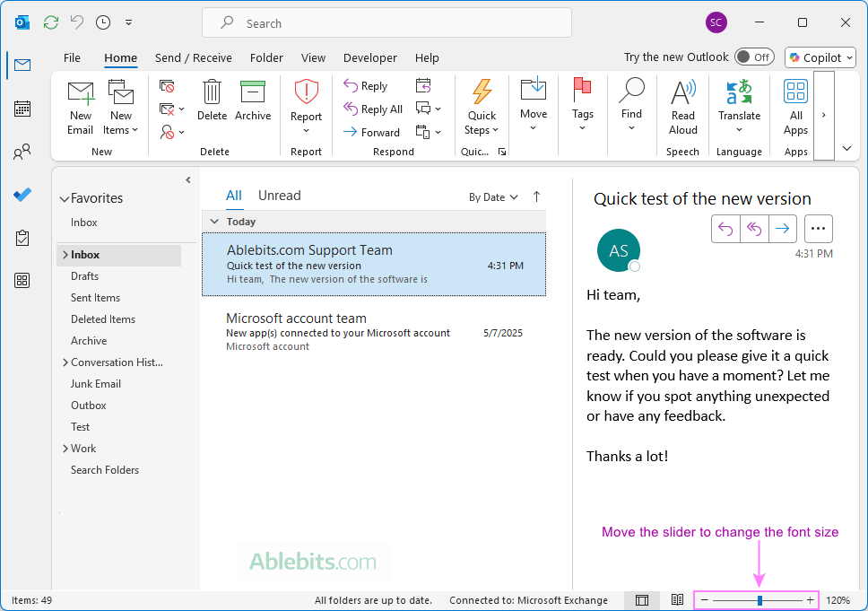
Task: Forward the selected email from ribbon
Action: click(x=371, y=133)
